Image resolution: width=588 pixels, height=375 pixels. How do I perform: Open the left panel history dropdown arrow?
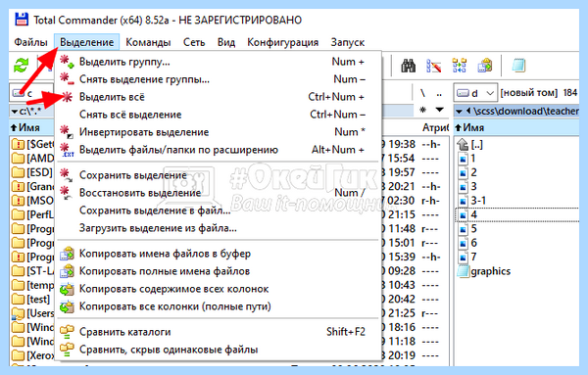[439, 110]
